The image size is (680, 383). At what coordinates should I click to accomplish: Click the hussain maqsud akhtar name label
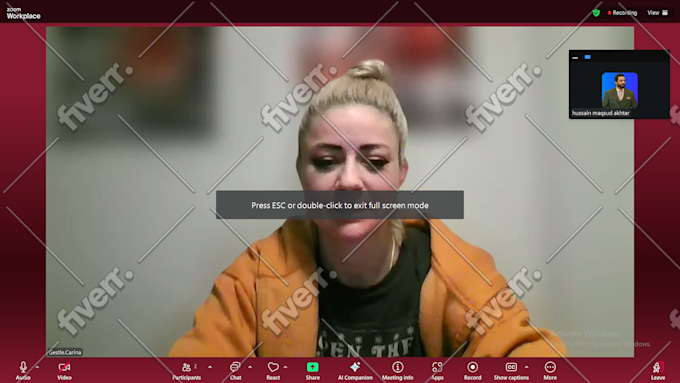pos(601,113)
